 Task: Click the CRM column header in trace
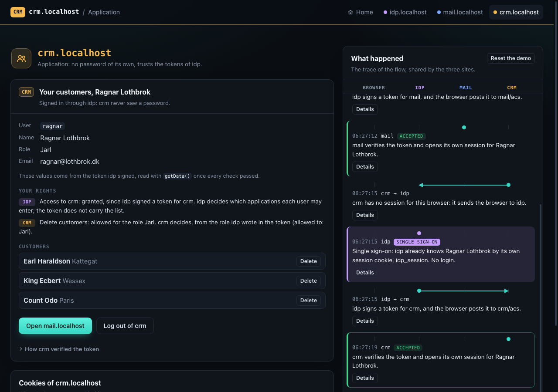pos(511,88)
